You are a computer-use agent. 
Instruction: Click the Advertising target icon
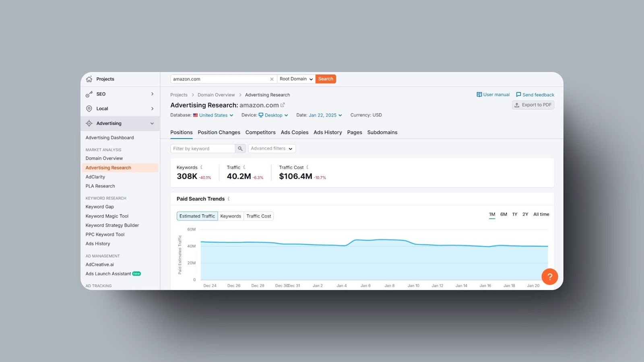pyautogui.click(x=89, y=123)
